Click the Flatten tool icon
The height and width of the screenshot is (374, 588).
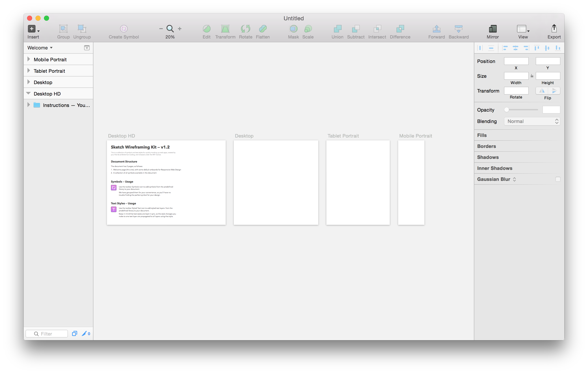click(x=263, y=29)
